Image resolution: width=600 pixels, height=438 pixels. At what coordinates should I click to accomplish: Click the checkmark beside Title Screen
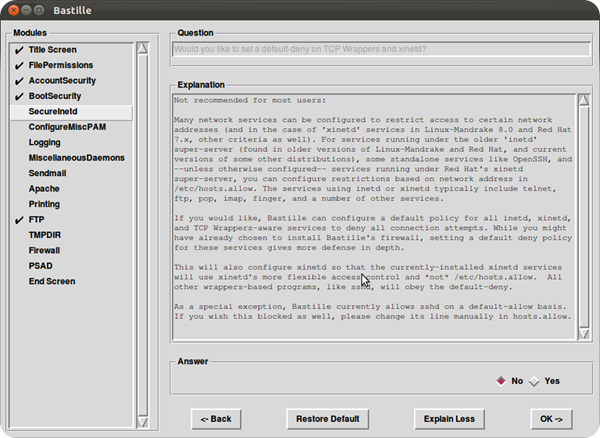pos(19,50)
